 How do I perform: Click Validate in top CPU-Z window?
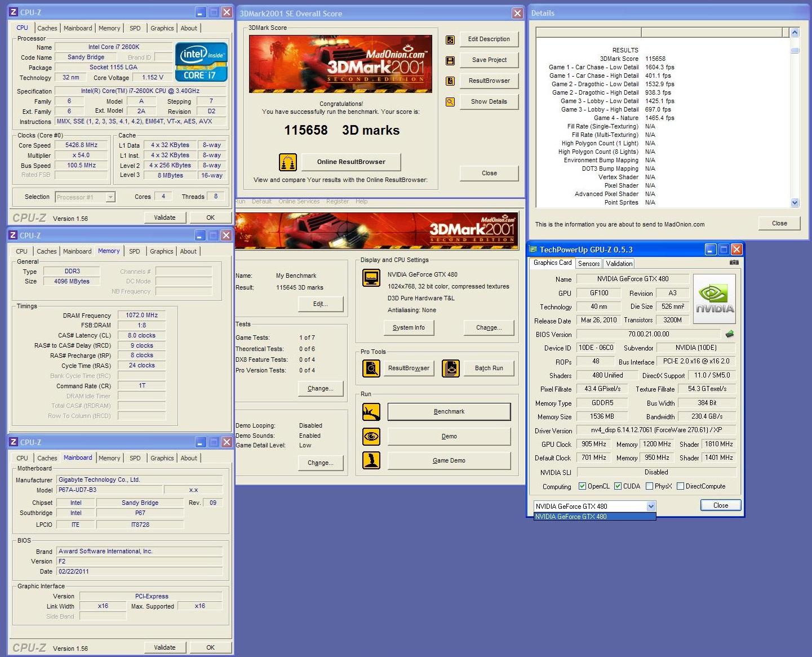pyautogui.click(x=165, y=217)
